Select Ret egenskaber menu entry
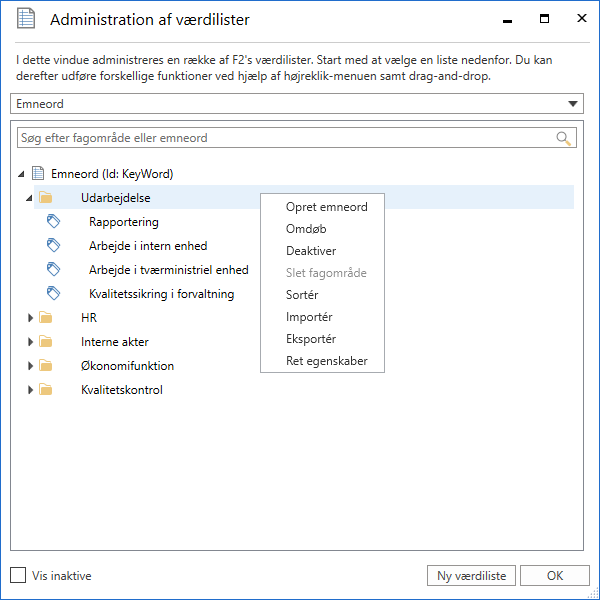The width and height of the screenshot is (600, 600). [326, 361]
